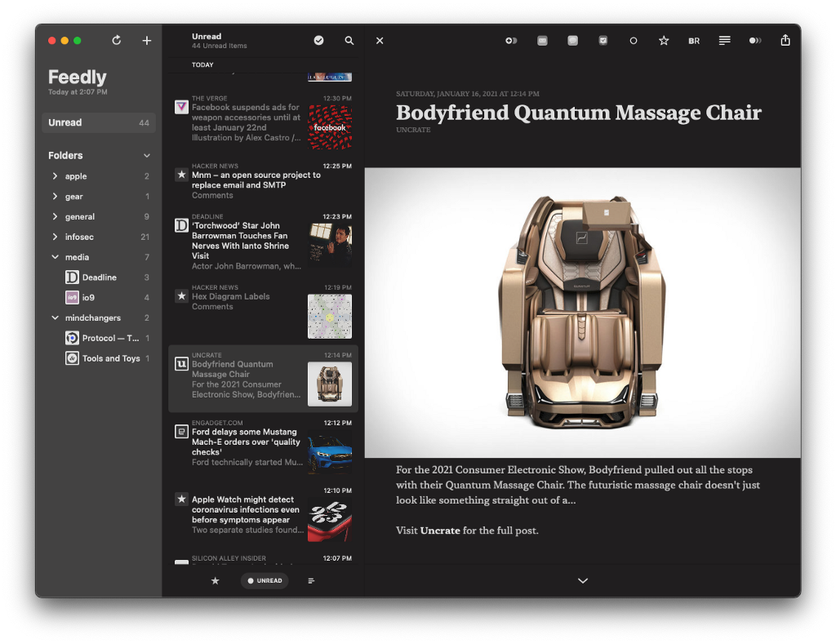Select the Unread smart feed

(99, 122)
